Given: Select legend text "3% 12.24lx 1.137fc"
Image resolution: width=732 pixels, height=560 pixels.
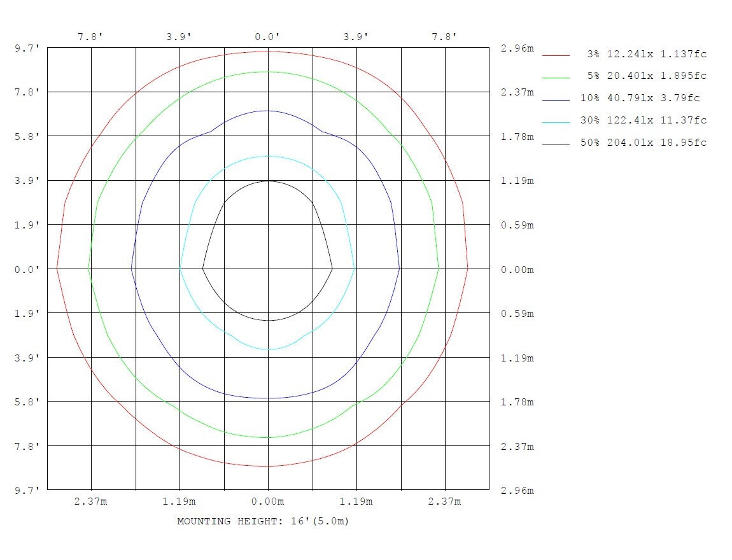Looking at the screenshot, I should pos(647,53).
